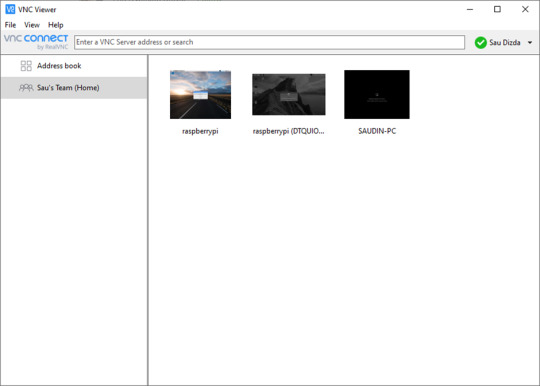The width and height of the screenshot is (540, 386).
Task: Click the VNC Viewer title bar logo
Action: (10, 9)
